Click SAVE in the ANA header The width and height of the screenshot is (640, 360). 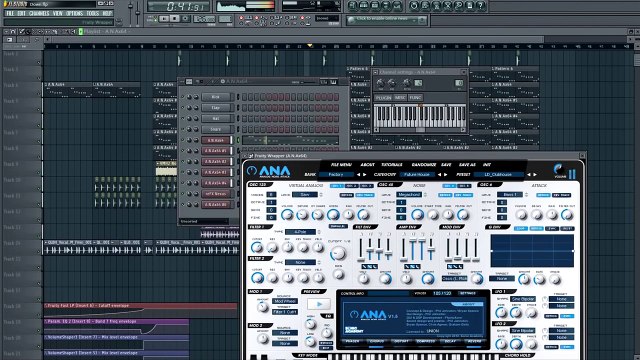pyautogui.click(x=446, y=165)
